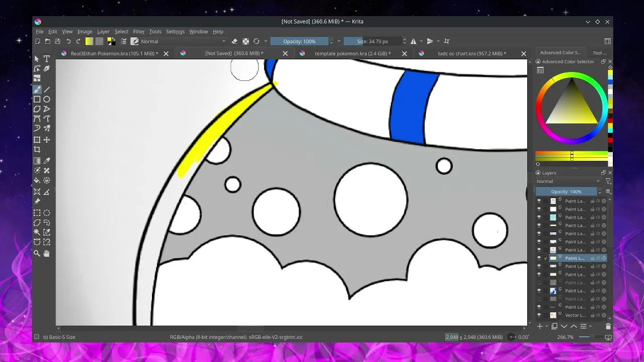644x362 pixels.
Task: Open the layers panel options menu
Action: (608, 192)
